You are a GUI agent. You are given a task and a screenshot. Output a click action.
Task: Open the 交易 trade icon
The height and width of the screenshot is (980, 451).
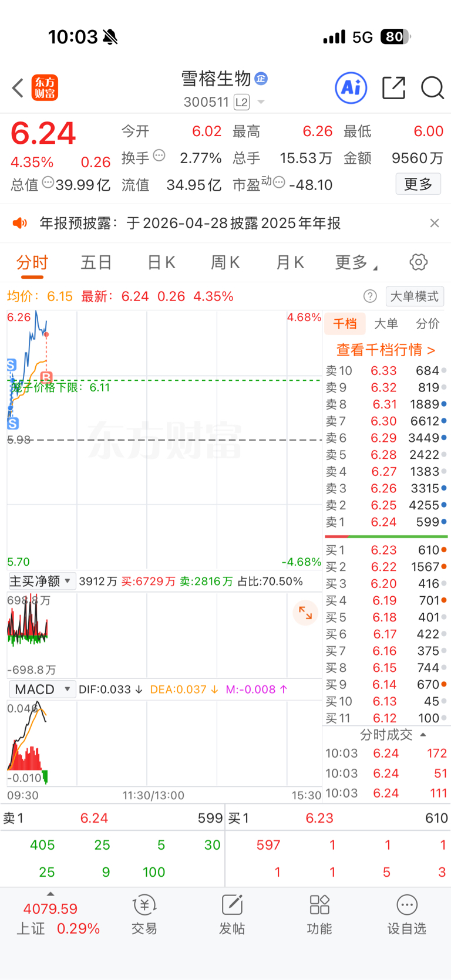[x=144, y=914]
